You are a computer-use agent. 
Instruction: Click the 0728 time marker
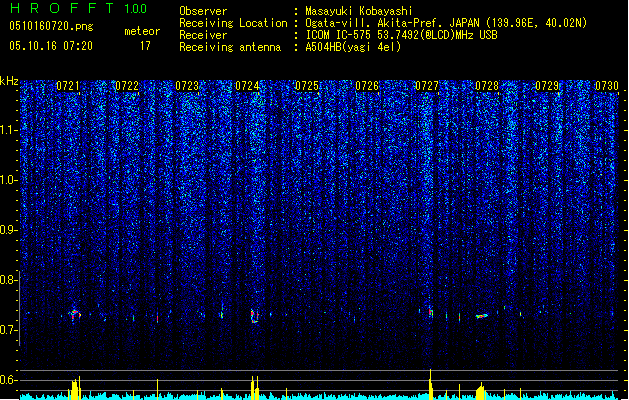[487, 86]
